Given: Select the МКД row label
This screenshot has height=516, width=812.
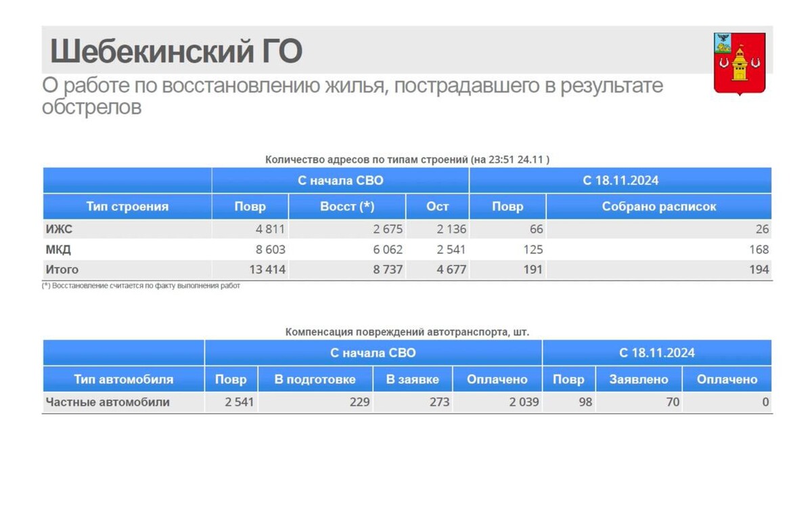Looking at the screenshot, I should coord(58,249).
